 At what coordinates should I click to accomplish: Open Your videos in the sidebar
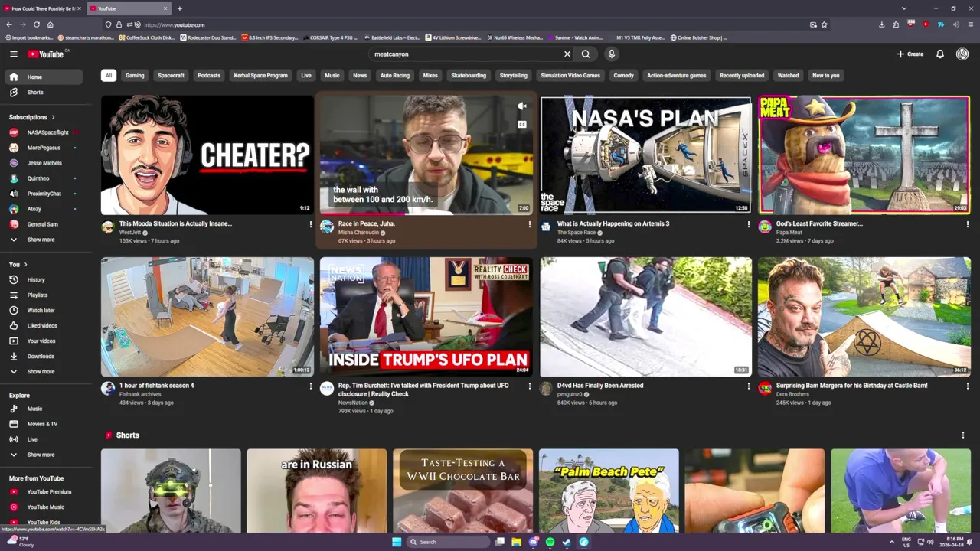tap(44, 341)
